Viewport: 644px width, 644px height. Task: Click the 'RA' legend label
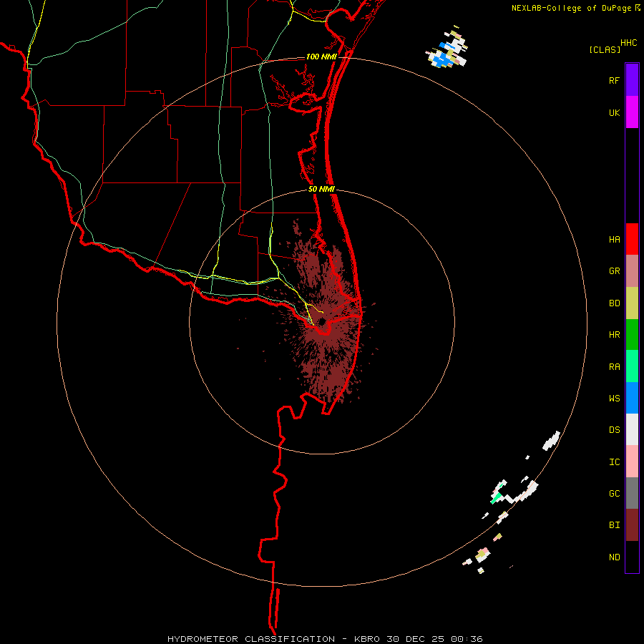(614, 367)
